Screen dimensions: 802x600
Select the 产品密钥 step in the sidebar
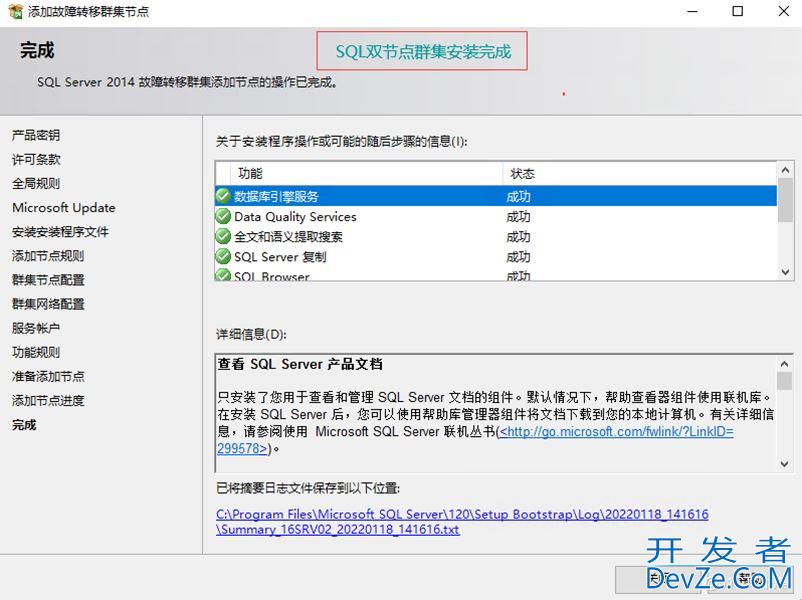[36, 135]
